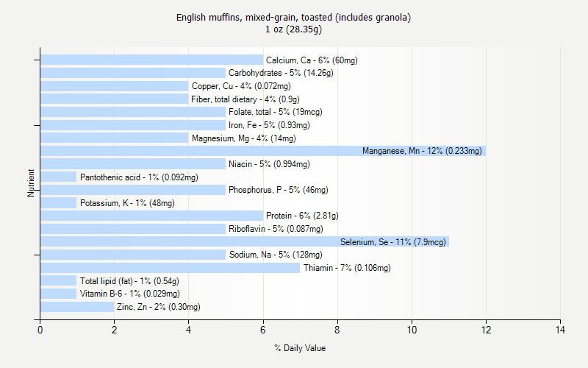
Task: Select the 'Phosphorus, P - 5% (46mg)' label
Action: (x=279, y=190)
